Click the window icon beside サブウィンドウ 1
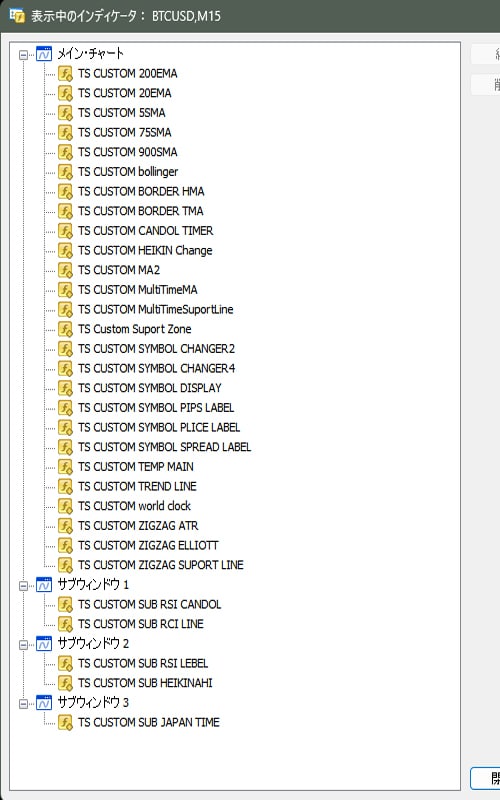This screenshot has height=800, width=500. 44,585
